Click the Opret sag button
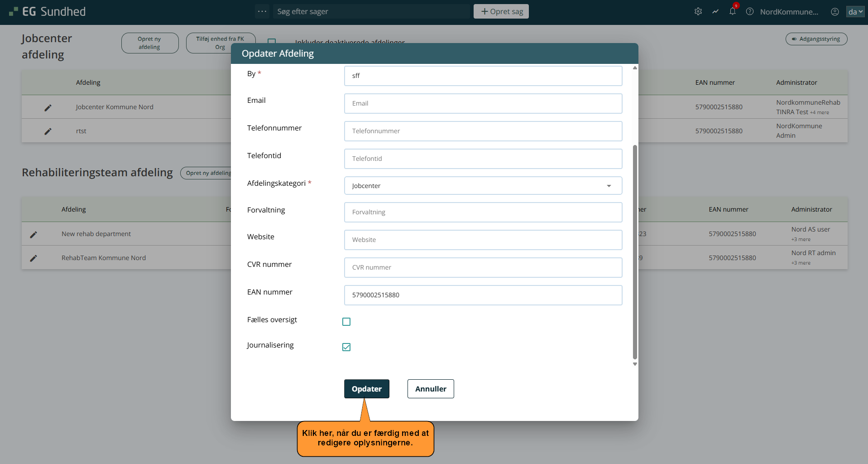 501,11
